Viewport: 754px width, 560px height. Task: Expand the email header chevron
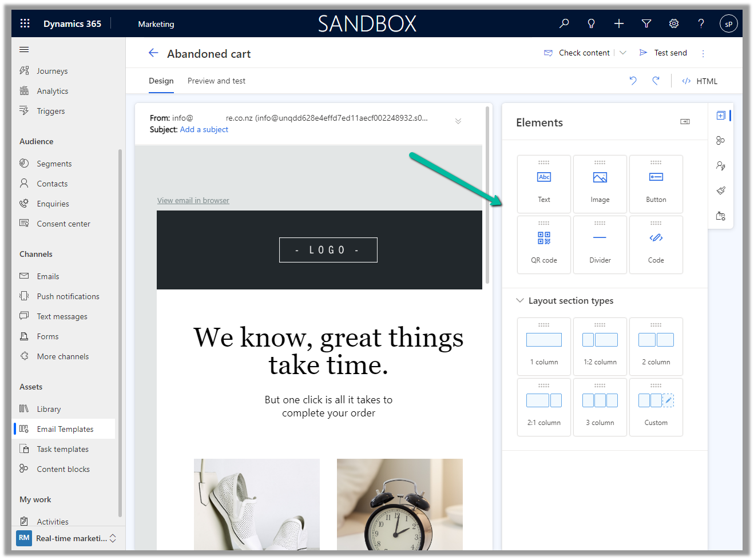pos(458,121)
